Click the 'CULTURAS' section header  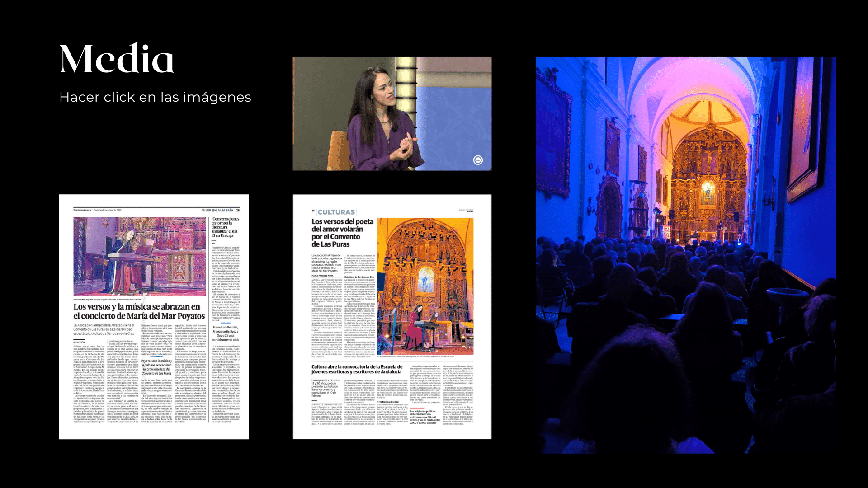click(336, 212)
